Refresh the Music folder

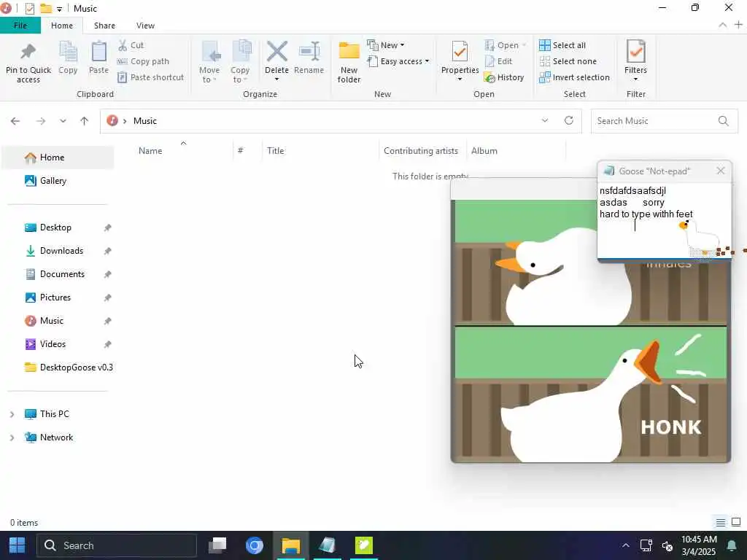coord(569,120)
